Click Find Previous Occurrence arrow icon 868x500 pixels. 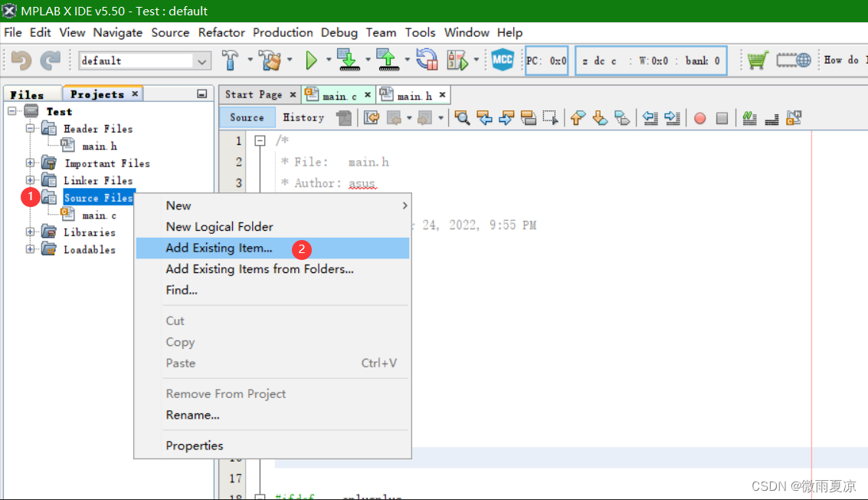click(x=484, y=117)
